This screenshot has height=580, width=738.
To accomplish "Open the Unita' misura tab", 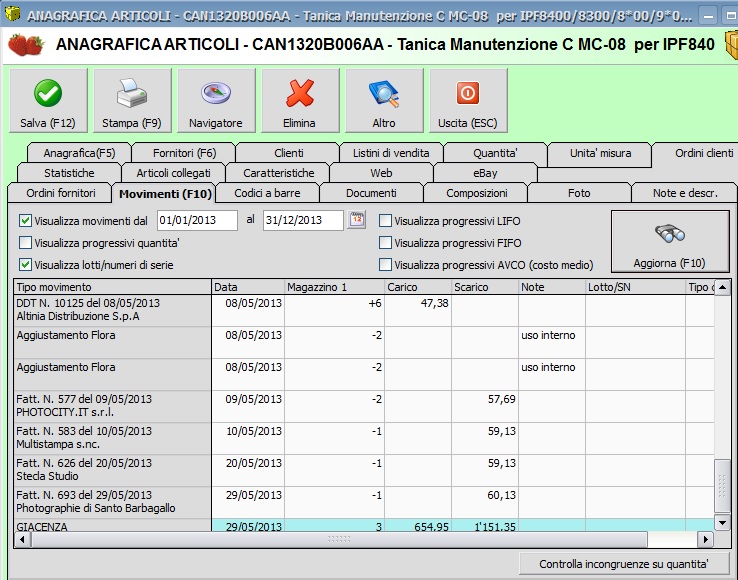I will tap(600, 153).
